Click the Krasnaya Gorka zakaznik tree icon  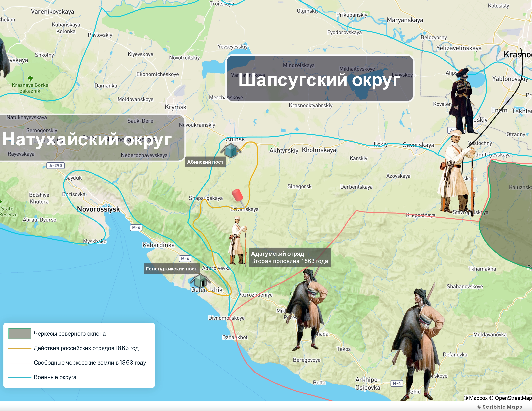pos(30,79)
